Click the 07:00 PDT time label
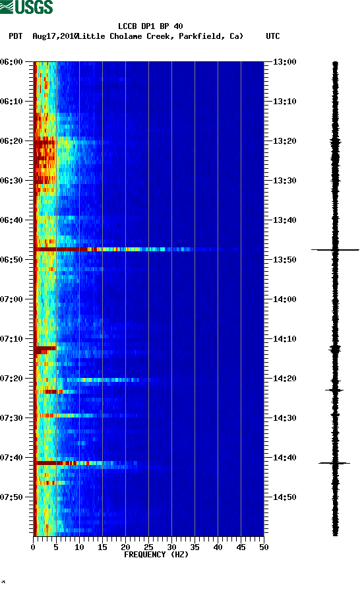This screenshot has height=589, width=364. 11,299
